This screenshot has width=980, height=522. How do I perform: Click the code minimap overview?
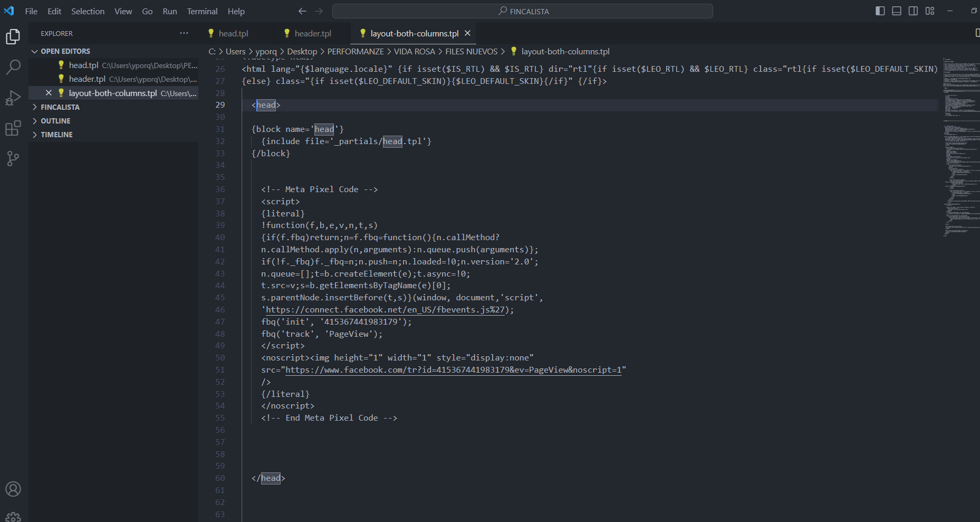[961, 148]
